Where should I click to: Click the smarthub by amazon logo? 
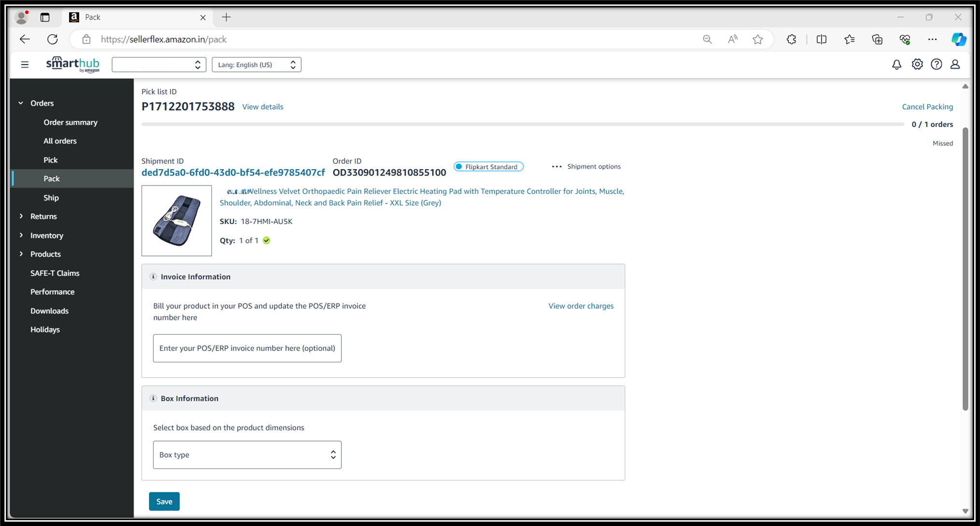coord(73,65)
